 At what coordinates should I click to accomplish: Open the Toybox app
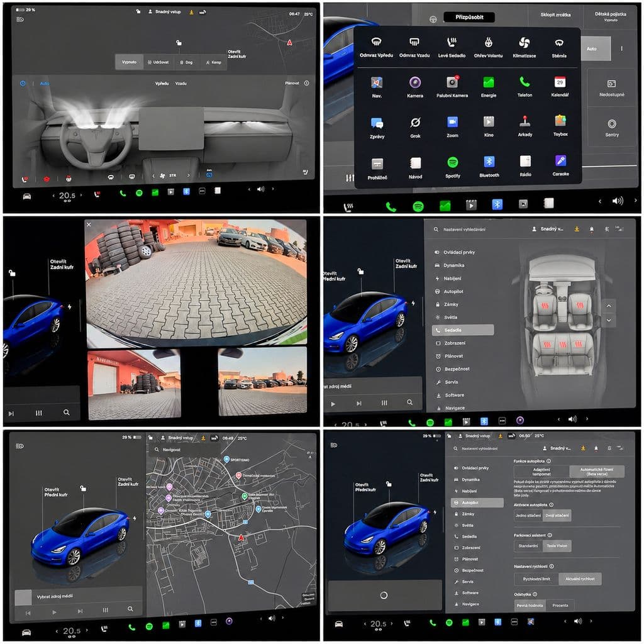(560, 126)
